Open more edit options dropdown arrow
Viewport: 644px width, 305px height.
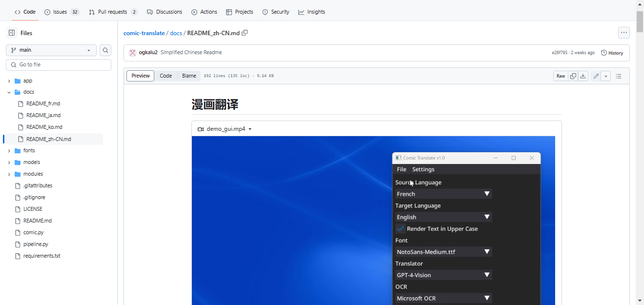(606, 76)
